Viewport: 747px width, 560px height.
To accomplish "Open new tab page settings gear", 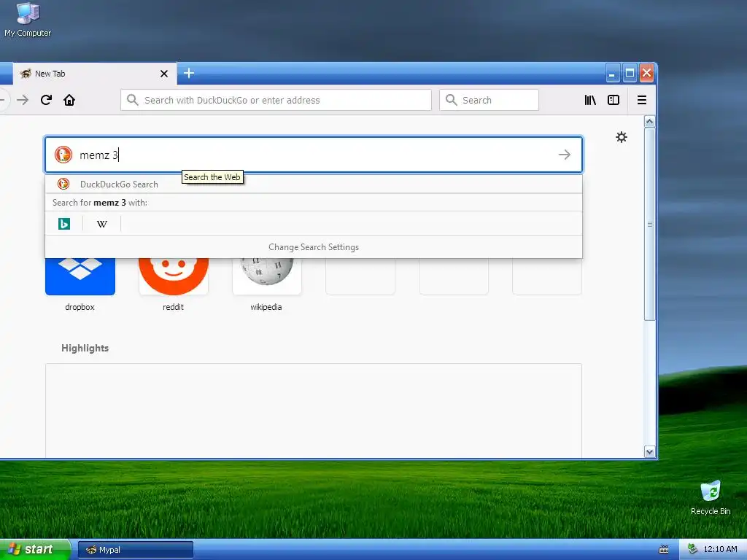I will [622, 137].
